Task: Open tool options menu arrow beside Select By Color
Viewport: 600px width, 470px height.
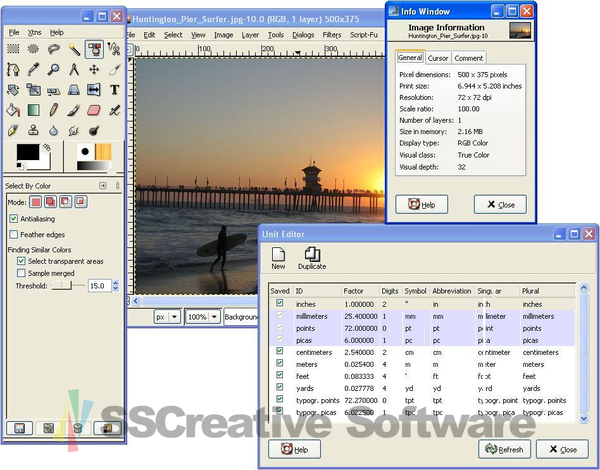Action: click(103, 186)
